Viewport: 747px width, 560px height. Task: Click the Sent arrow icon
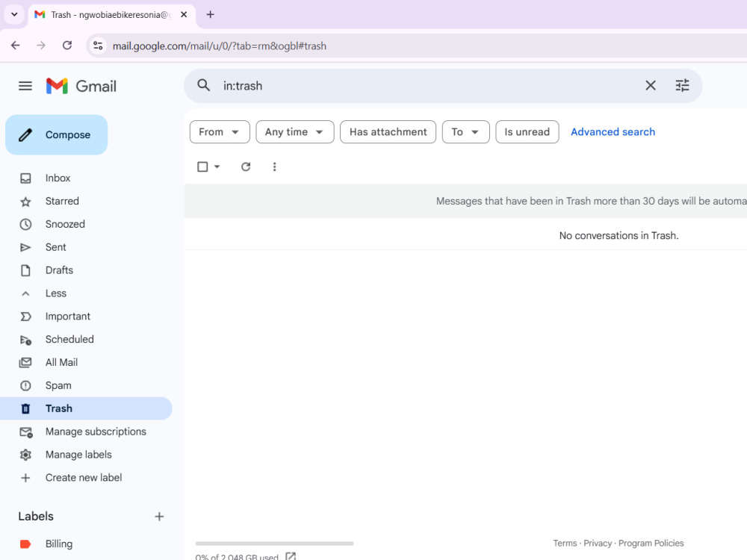[x=25, y=248]
